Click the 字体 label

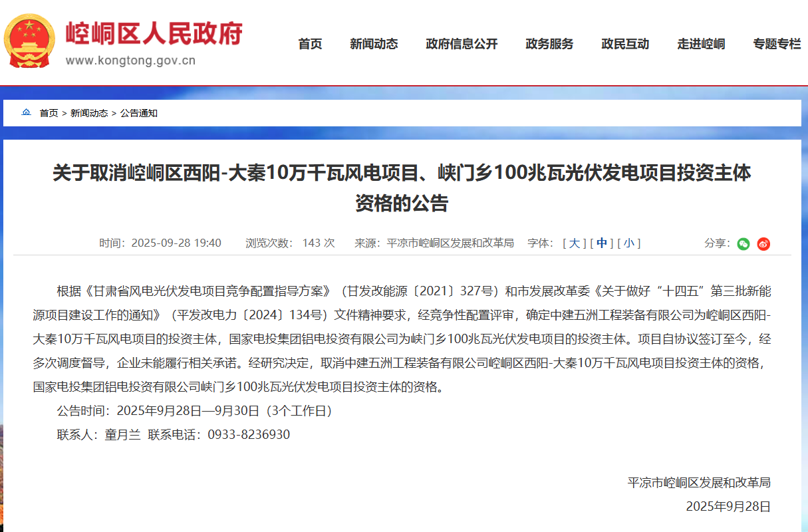(541, 243)
